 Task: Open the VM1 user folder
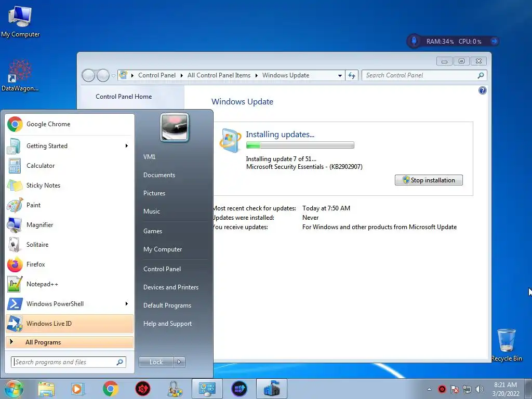(x=149, y=157)
